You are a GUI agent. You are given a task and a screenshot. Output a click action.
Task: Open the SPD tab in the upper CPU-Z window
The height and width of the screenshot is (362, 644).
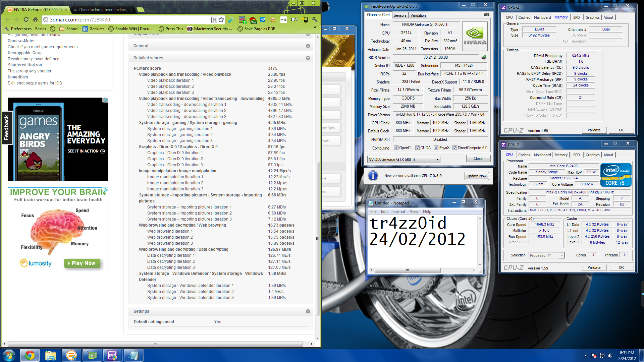coord(576,17)
